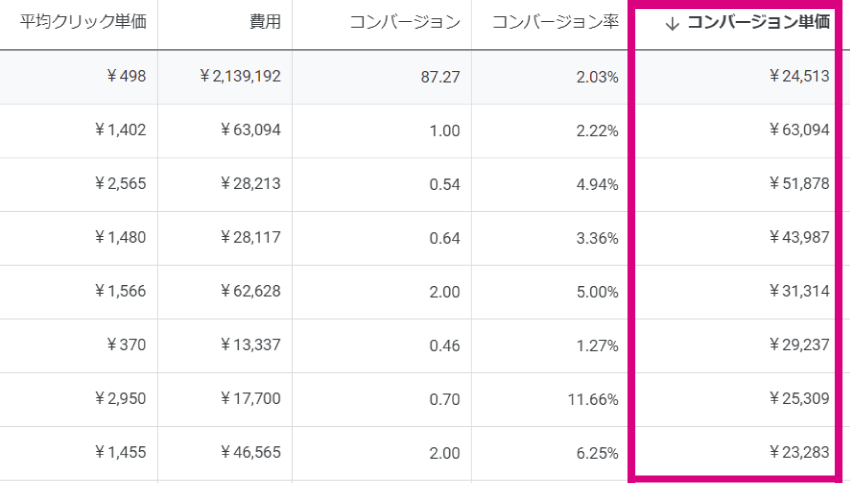Viewport: 850px width, 483px height.
Task: Select the 5.00% conversion rate cell
Action: (597, 292)
